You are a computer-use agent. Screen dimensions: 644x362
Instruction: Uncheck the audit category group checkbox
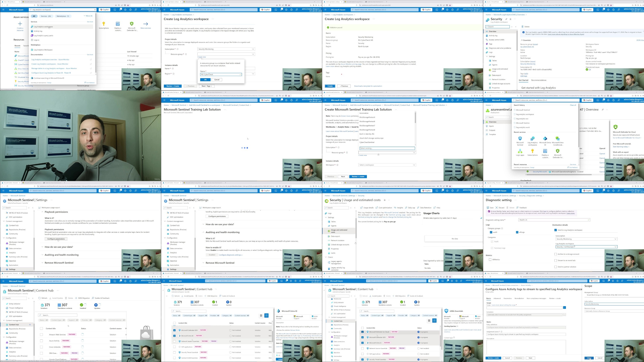pos(491,232)
